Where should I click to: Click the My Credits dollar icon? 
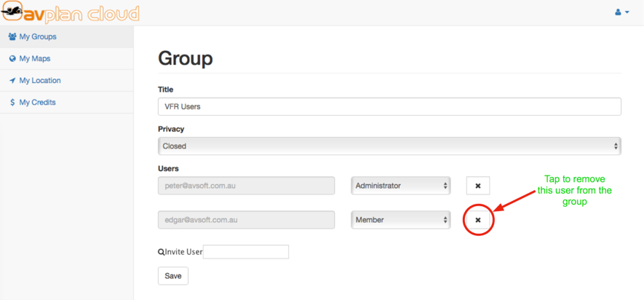(x=12, y=103)
